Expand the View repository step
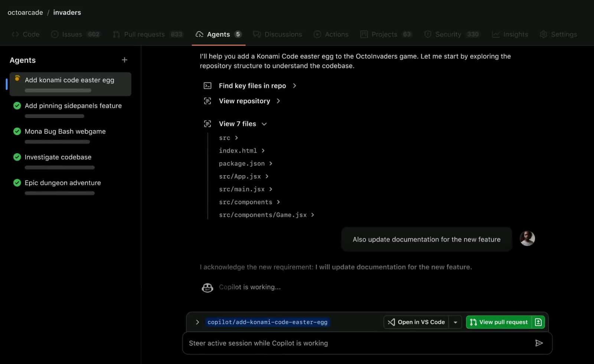The width and height of the screenshot is (594, 364). (278, 101)
